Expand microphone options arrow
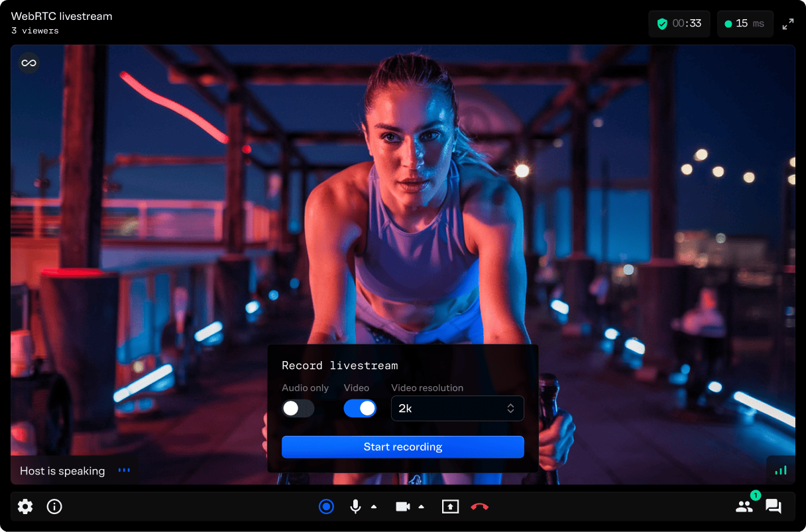Viewport: 806px width, 532px height. pyautogui.click(x=374, y=507)
